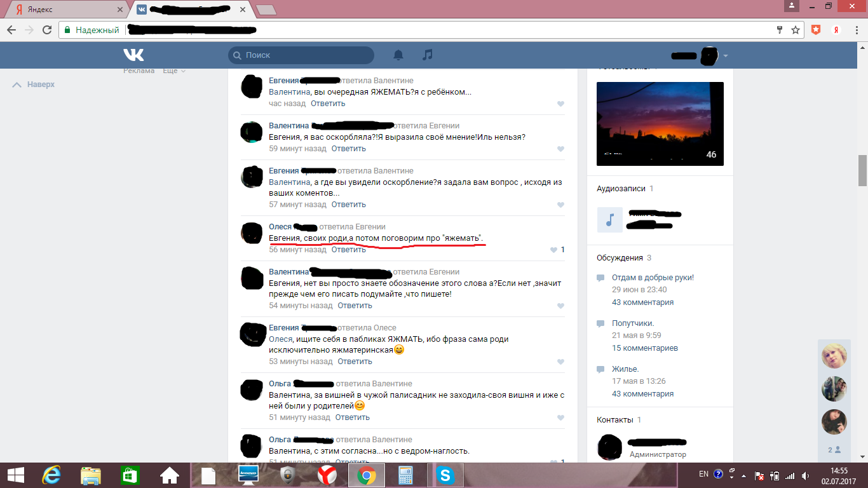Reply to comment posted час назад

(x=328, y=104)
